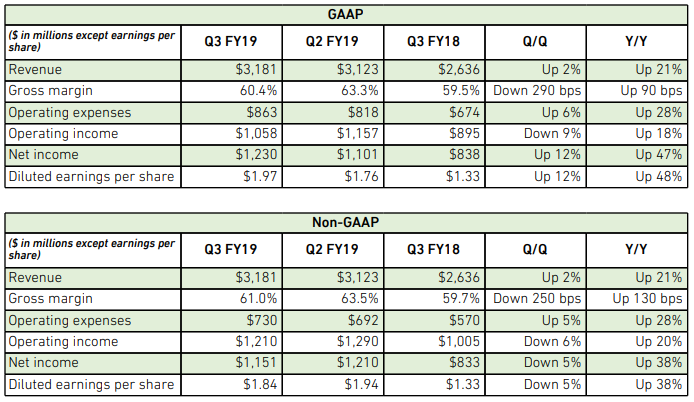694x402 pixels.
Task: Click Non-GAAP gross margin 61.0% cell
Action: pyautogui.click(x=231, y=299)
